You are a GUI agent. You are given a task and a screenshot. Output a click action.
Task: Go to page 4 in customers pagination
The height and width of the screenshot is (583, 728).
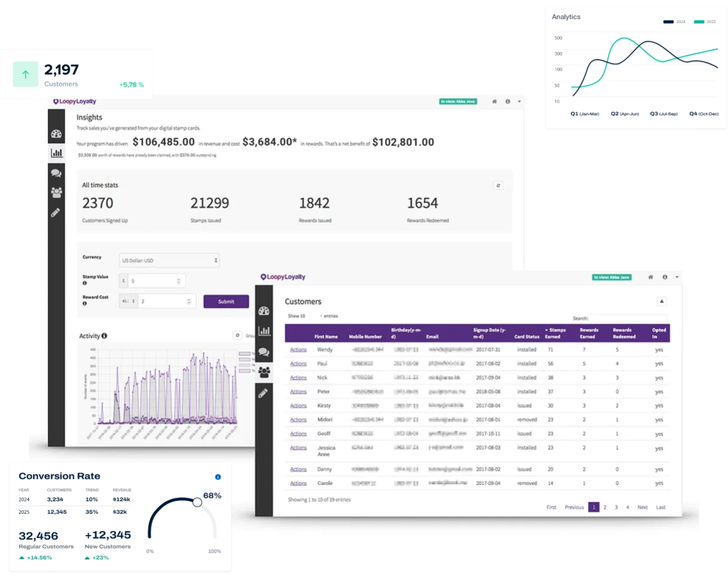click(627, 507)
